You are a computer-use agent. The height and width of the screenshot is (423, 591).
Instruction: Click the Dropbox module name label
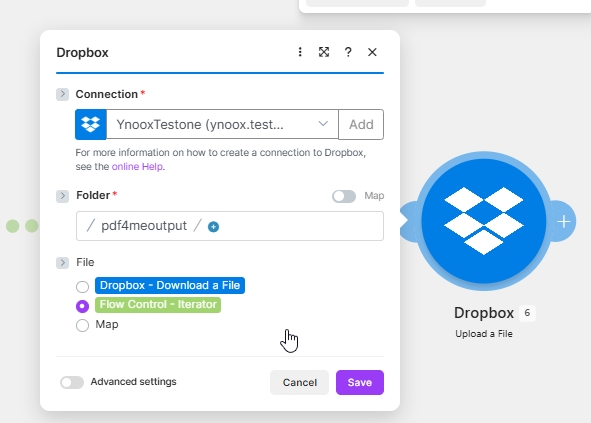(x=484, y=313)
